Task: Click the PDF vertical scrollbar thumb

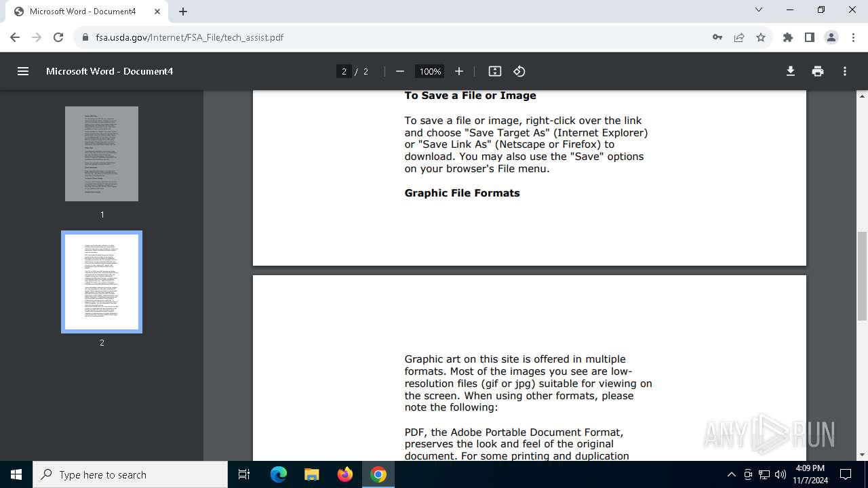Action: (x=862, y=276)
